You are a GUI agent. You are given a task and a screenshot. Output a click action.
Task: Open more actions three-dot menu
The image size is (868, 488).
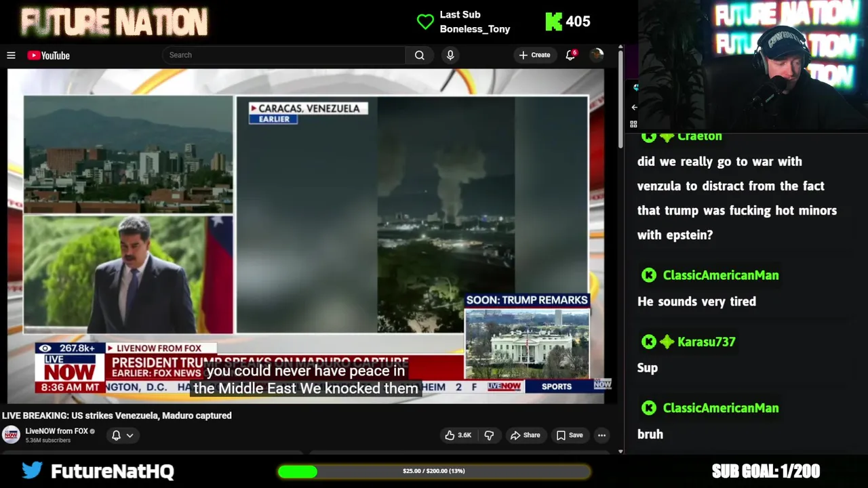point(601,435)
